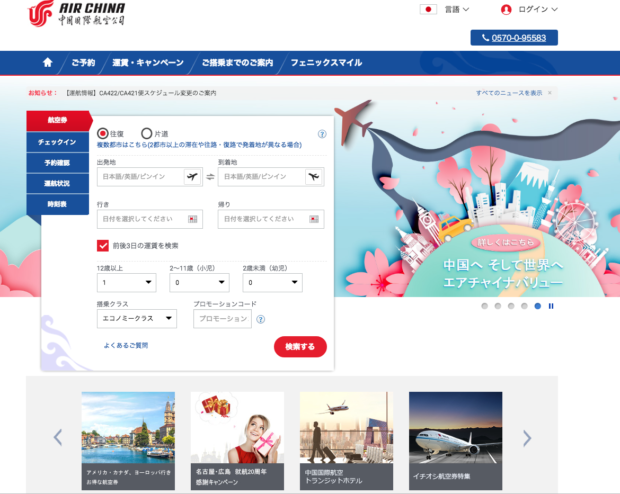Viewport: 620px width, 494px height.
Task: Open 言語 language dropdown
Action: (457, 9)
